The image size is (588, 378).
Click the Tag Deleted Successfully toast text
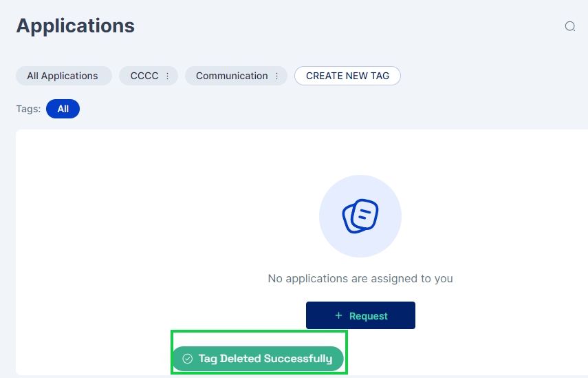coord(265,359)
